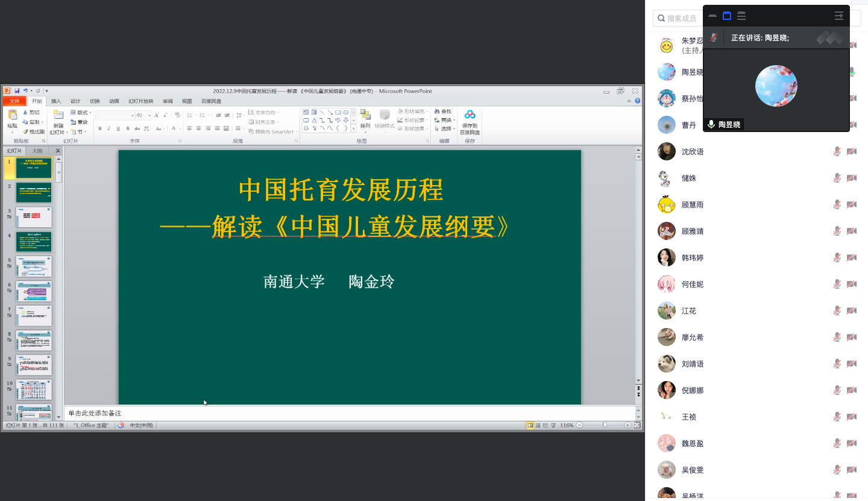Click the Save to Baidu Netdisk icon
The image size is (868, 501).
470,115
